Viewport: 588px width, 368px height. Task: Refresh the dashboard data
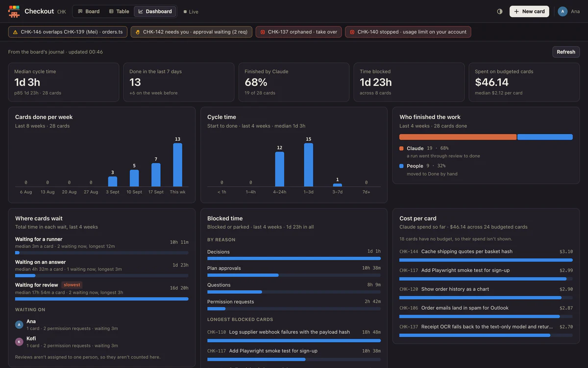coord(566,52)
